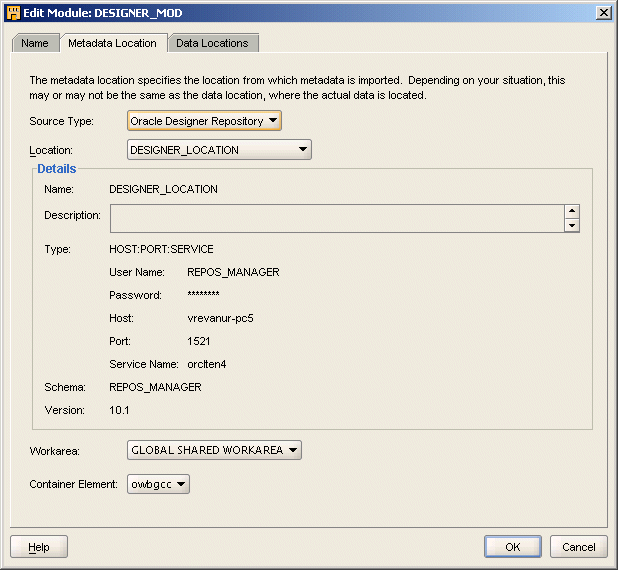Click the Details group heading
Image resolution: width=618 pixels, height=570 pixels.
pos(57,169)
